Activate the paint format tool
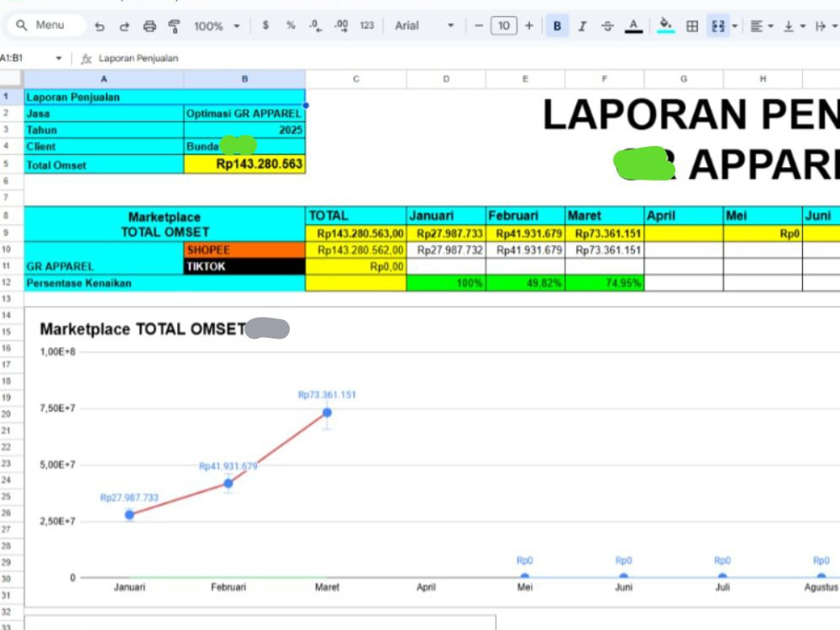 coord(174,26)
